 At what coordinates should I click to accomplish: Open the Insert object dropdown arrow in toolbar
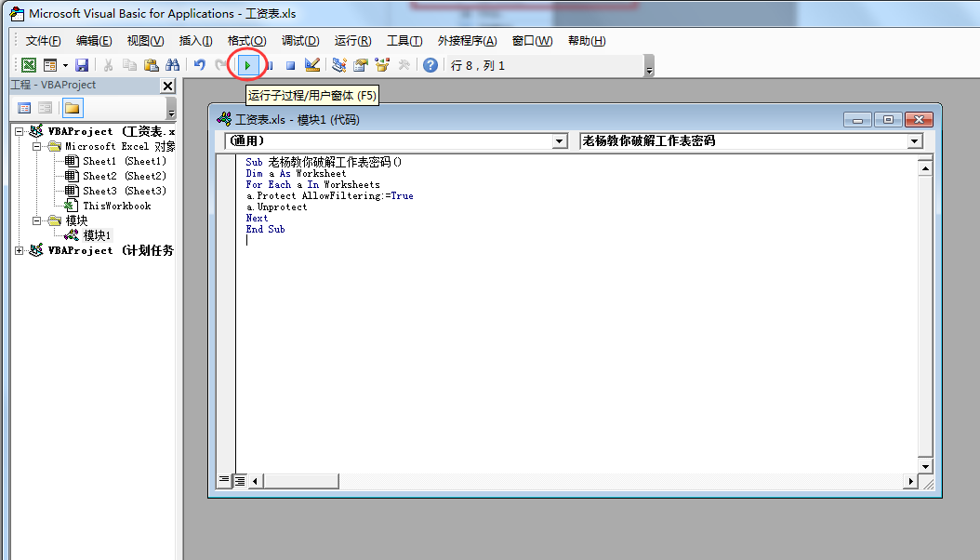click(65, 65)
